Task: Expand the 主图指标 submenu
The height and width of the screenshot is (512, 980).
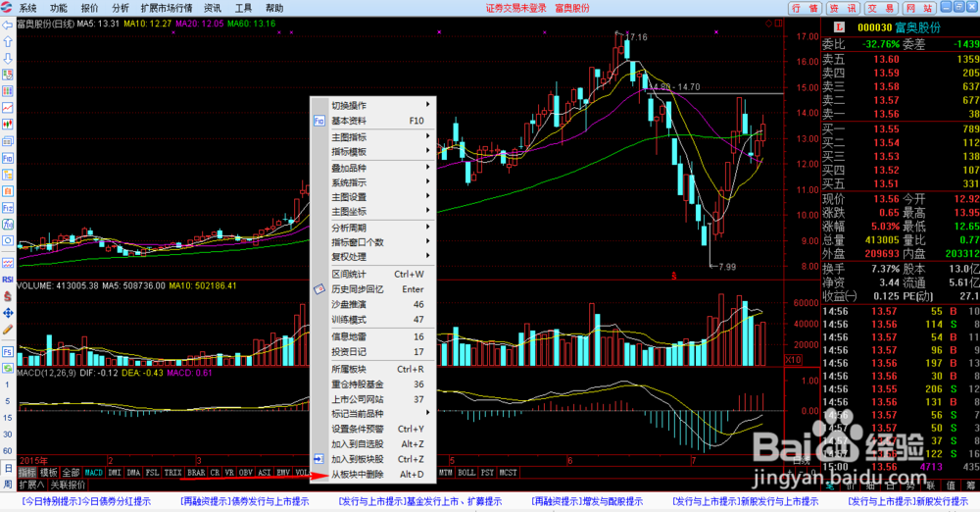Action: tap(373, 136)
